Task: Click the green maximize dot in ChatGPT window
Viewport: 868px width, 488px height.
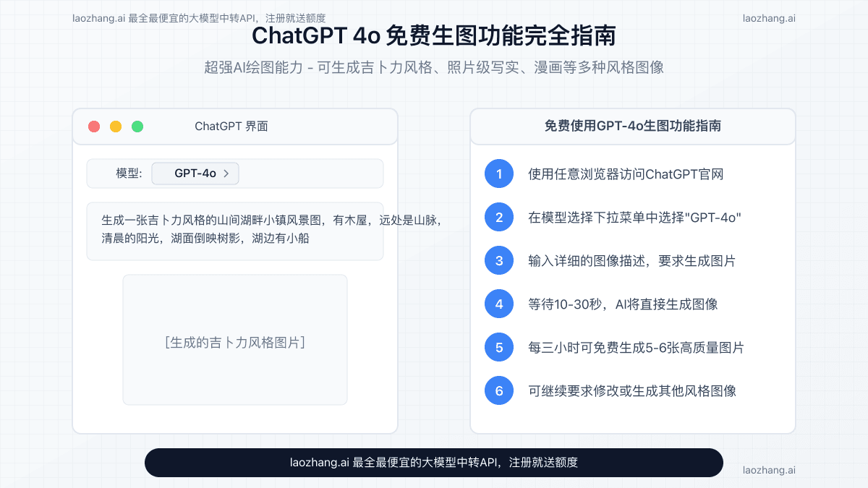Action: pos(137,127)
